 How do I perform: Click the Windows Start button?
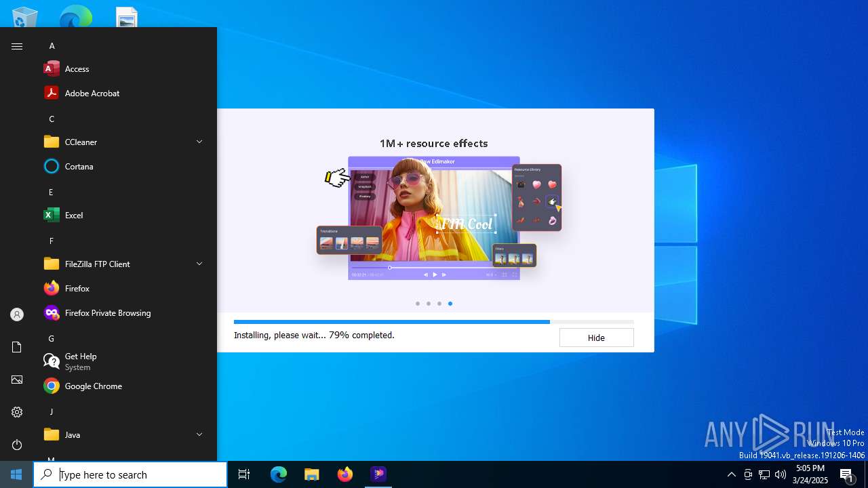point(16,474)
